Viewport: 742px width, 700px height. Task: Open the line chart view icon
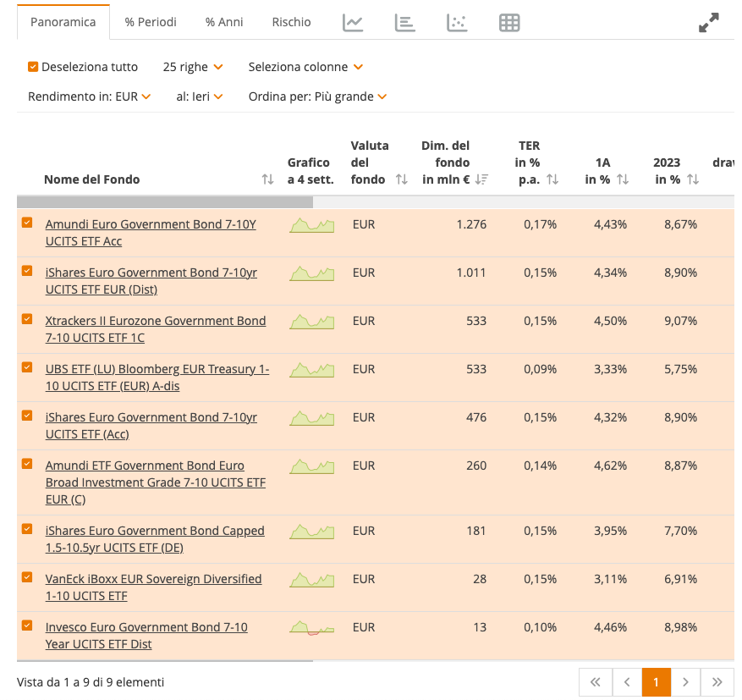[x=352, y=23]
